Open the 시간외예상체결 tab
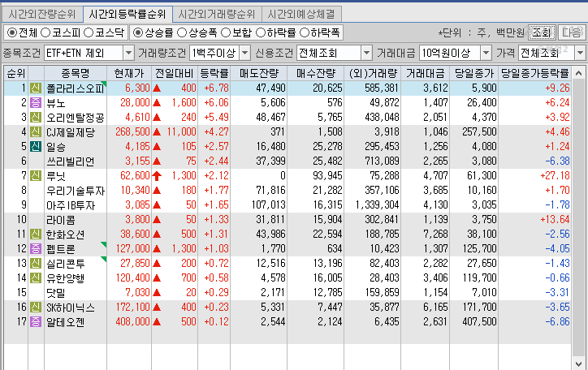588x370 pixels. pyautogui.click(x=301, y=15)
